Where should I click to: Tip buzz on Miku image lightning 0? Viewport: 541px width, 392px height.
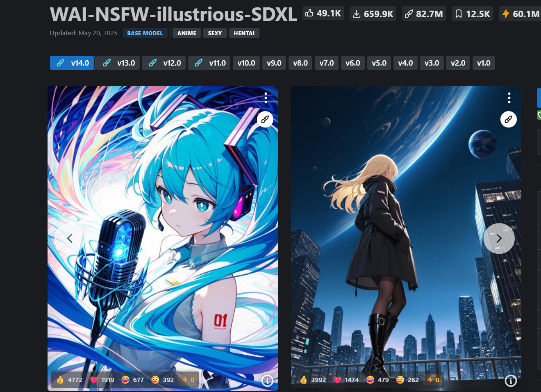pyautogui.click(x=189, y=380)
